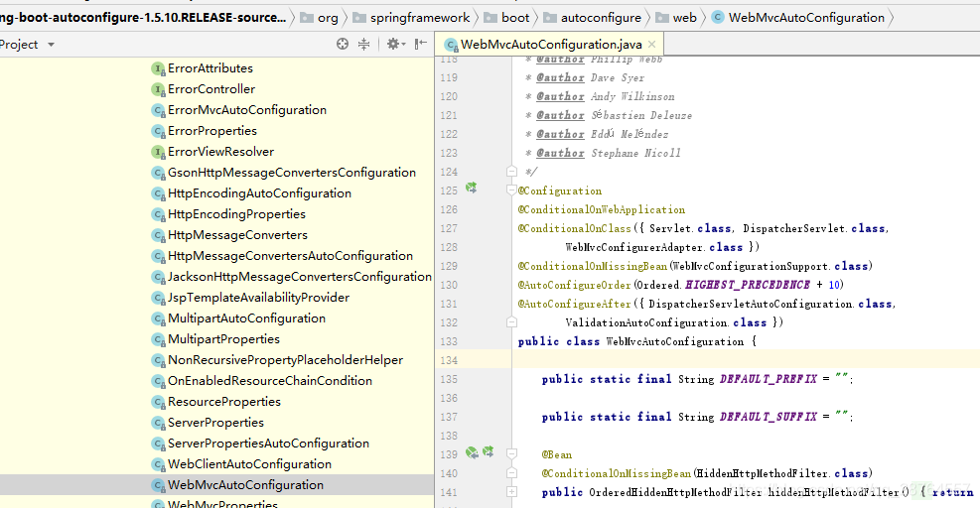Click line number 134 in gutter
The height and width of the screenshot is (508, 980).
click(449, 360)
